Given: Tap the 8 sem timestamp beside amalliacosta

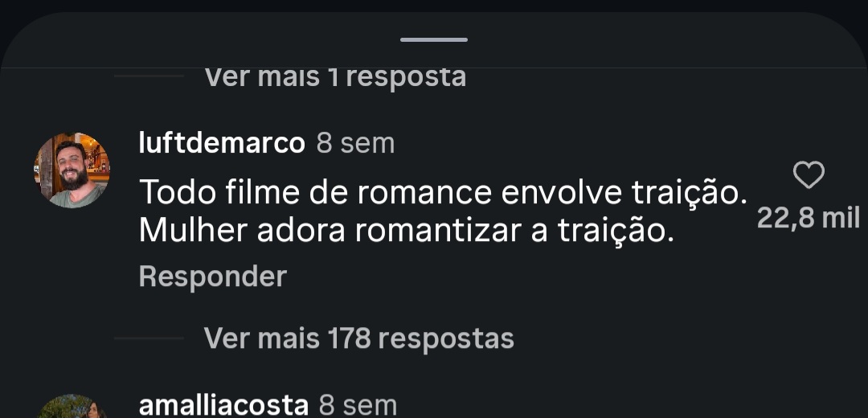Looking at the screenshot, I should click(358, 405).
